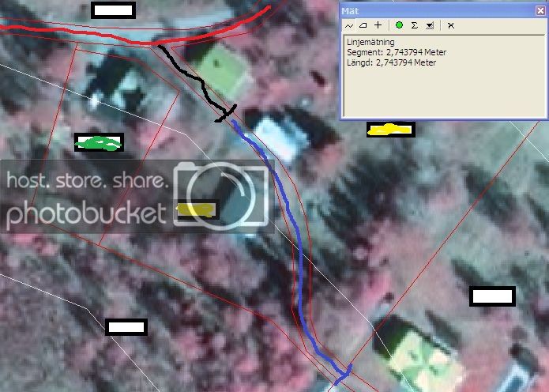The width and height of the screenshot is (549, 392).
Task: Clear measurements with the X tool
Action: [451, 25]
